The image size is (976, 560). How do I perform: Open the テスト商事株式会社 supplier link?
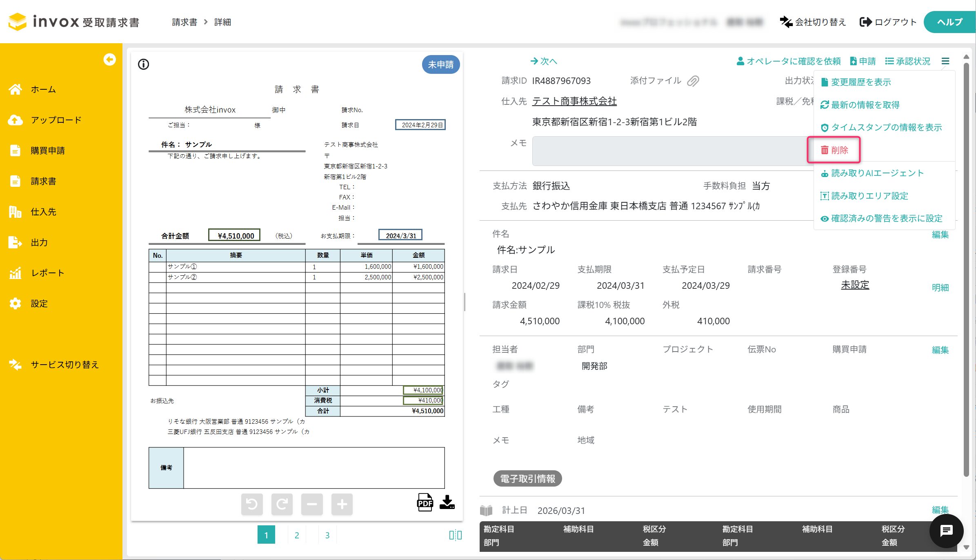tap(574, 101)
